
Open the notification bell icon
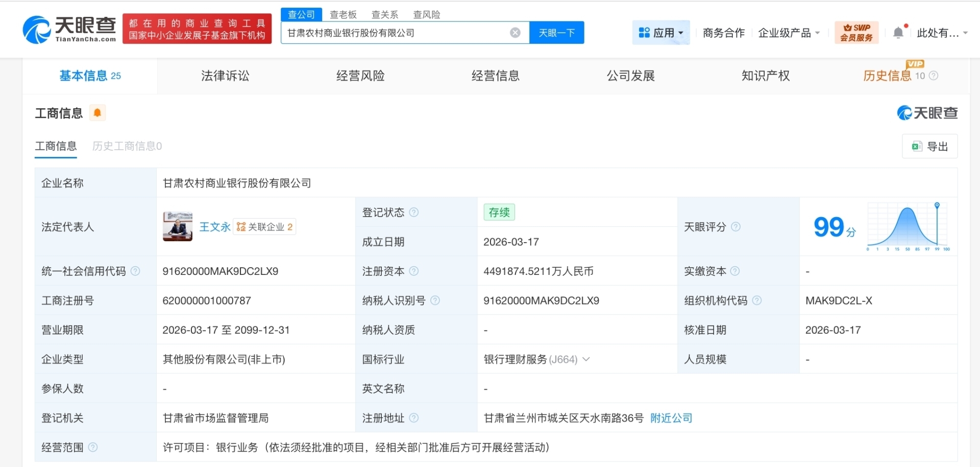point(898,32)
